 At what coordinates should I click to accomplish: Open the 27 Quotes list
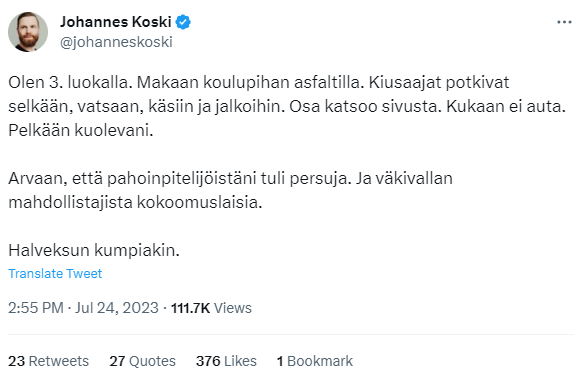coord(142,361)
